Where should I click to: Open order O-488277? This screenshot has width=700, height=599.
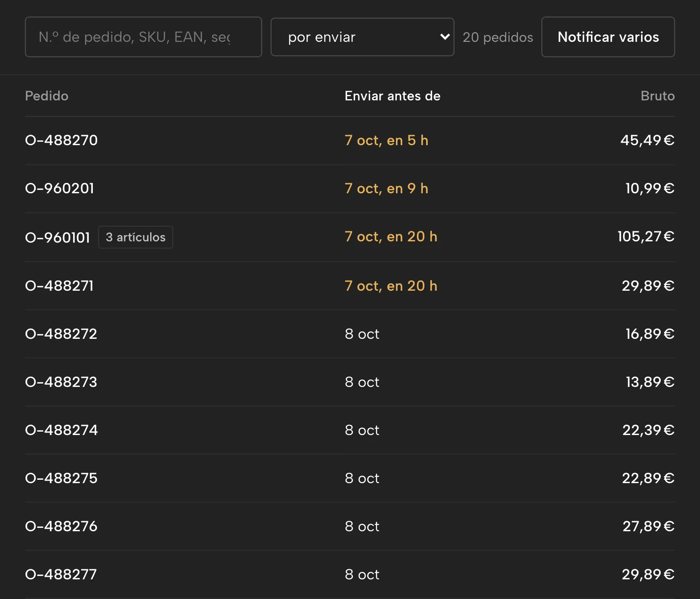[x=61, y=574]
